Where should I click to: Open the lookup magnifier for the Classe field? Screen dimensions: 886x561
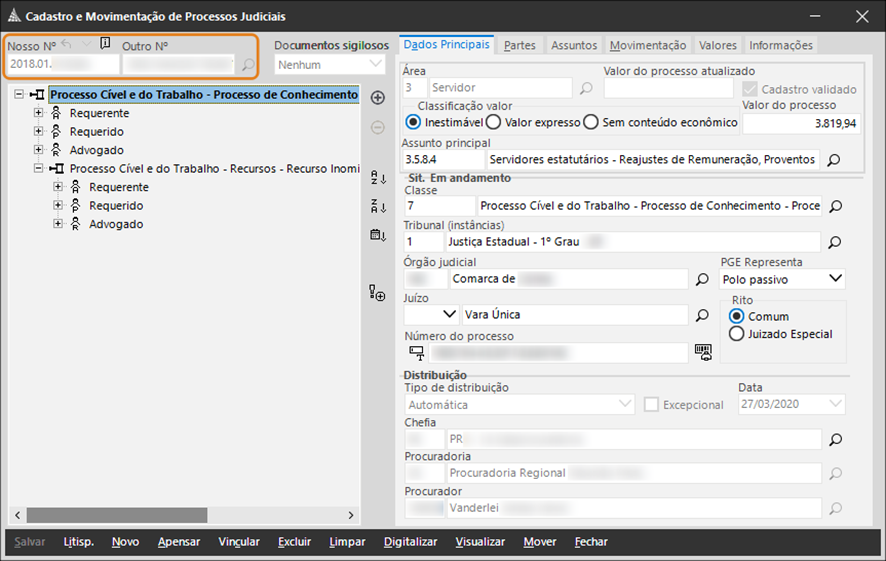coord(835,206)
